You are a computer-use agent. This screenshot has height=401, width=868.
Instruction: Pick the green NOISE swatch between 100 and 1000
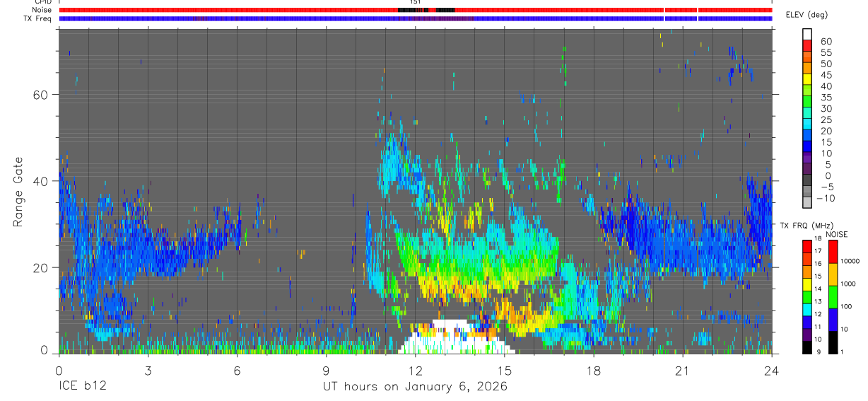tap(833, 297)
